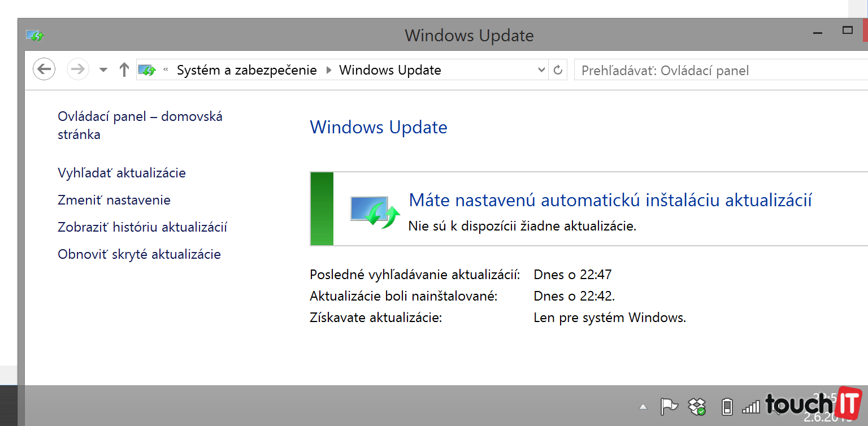Select the Windows Update breadcrumb segment
The image size is (868, 426).
(390, 70)
